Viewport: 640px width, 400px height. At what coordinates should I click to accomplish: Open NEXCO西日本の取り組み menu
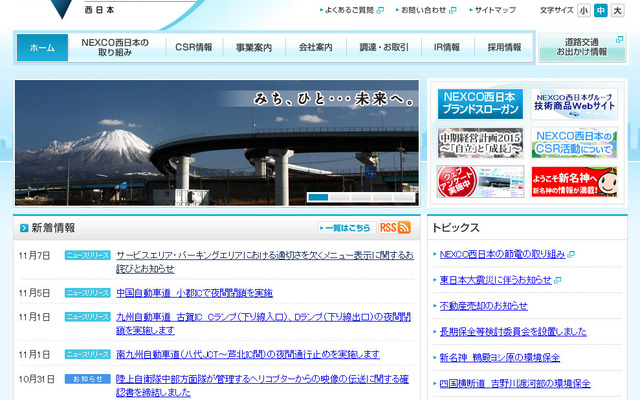[115, 47]
